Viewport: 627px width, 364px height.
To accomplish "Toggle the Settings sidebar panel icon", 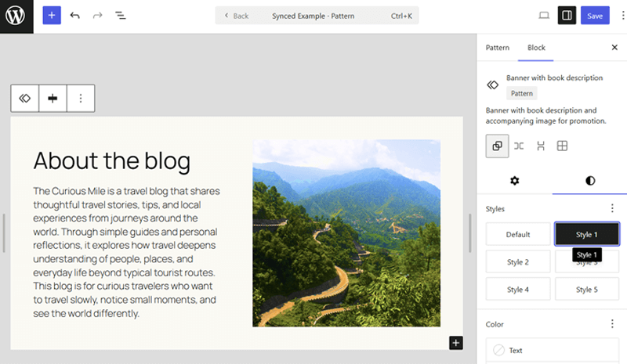I will 567,16.
